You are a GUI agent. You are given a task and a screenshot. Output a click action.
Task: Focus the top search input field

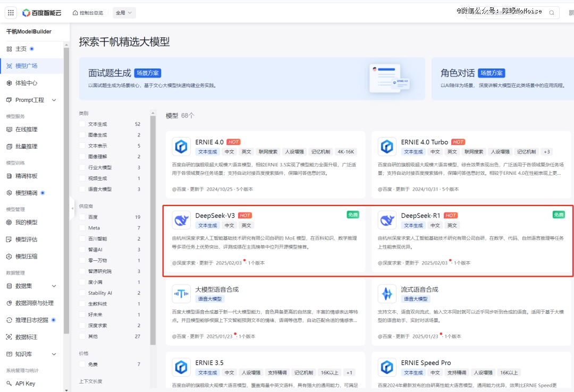pyautogui.click(x=512, y=13)
